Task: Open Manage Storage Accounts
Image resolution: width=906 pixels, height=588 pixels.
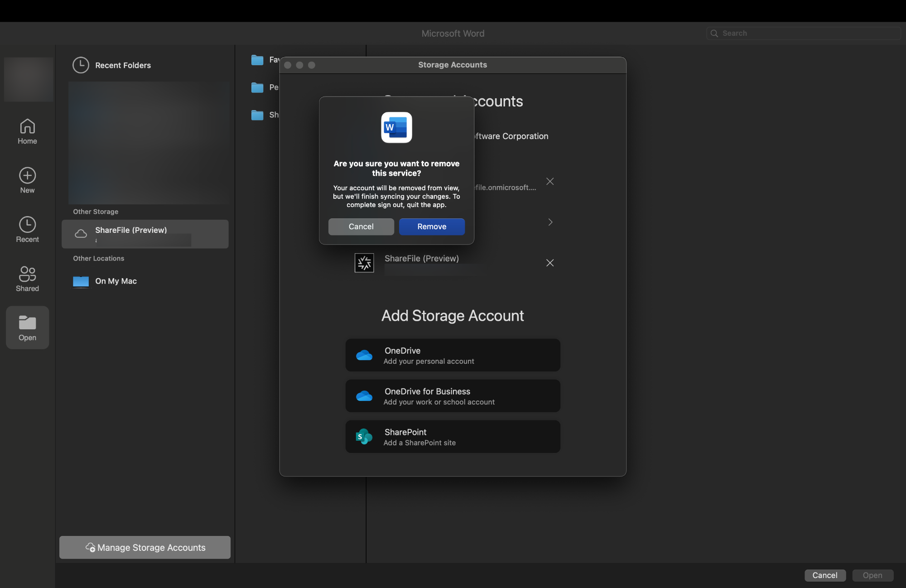Action: pos(145,547)
